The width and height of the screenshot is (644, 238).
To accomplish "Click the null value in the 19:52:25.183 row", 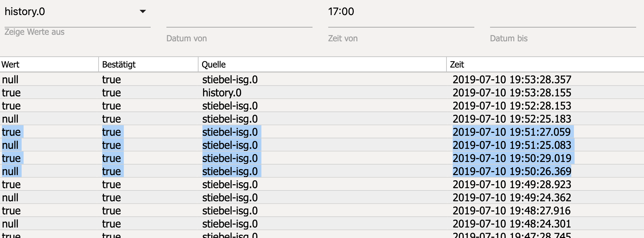I will pos(10,119).
